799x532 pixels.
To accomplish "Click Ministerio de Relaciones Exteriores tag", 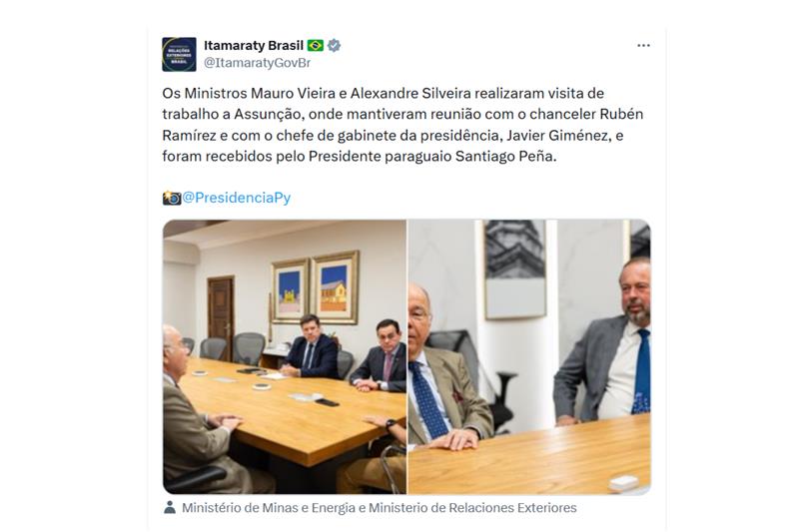I will coord(472,508).
